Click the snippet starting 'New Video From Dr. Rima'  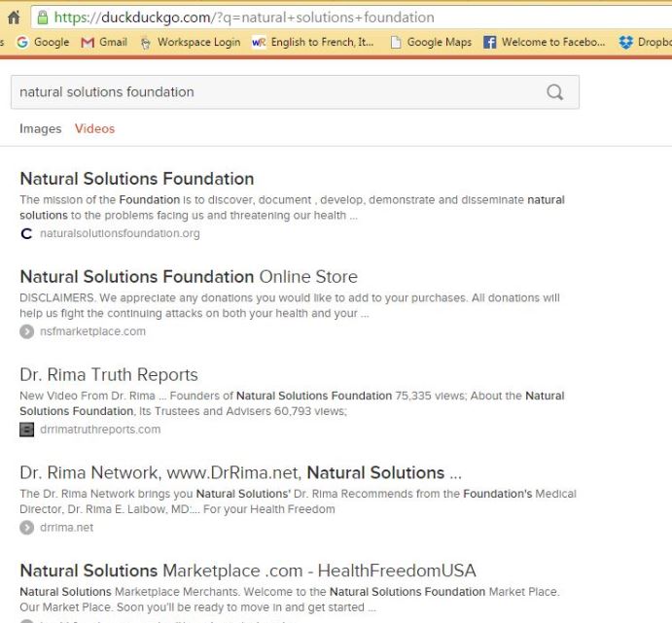click(292, 403)
